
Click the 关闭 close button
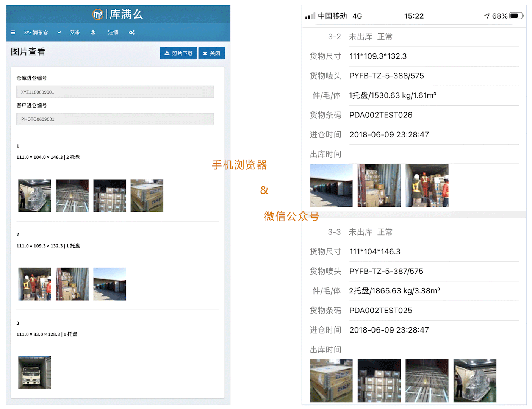(x=211, y=53)
